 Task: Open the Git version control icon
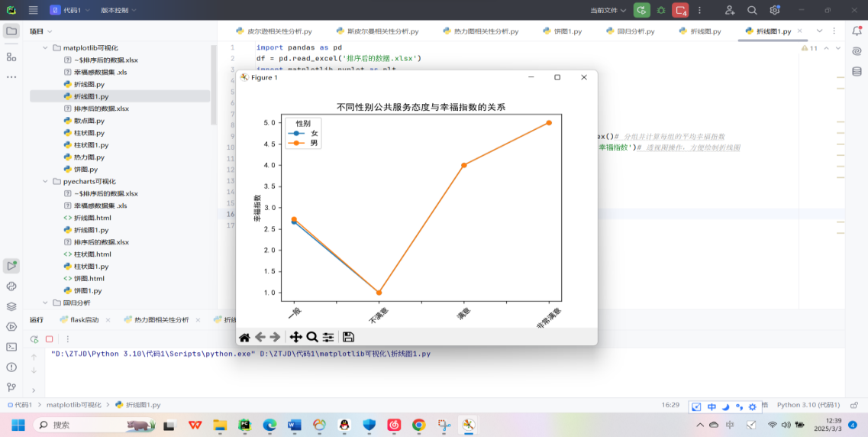11,387
